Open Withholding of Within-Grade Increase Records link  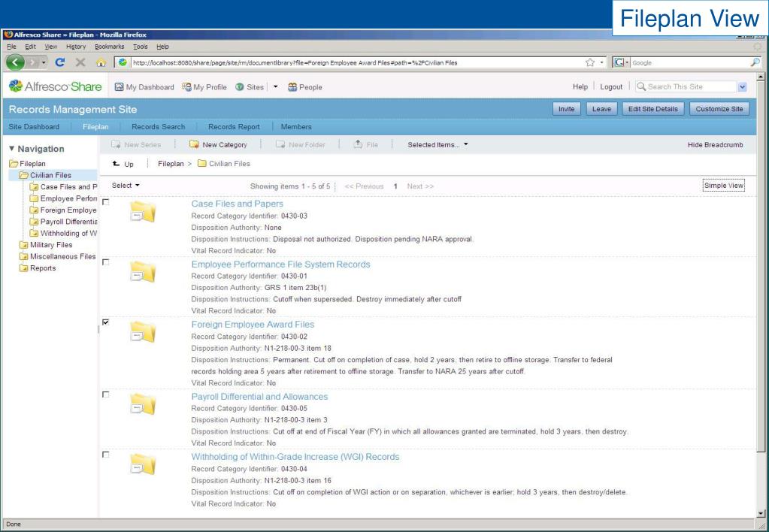pos(295,457)
